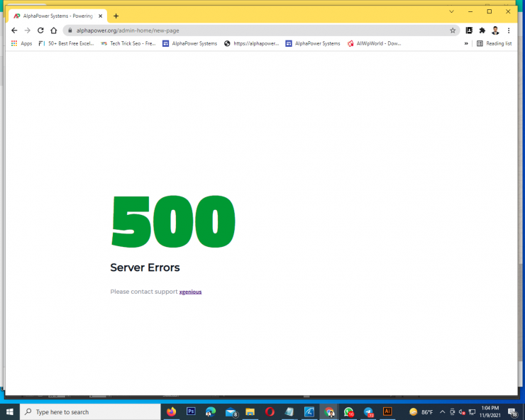Viewport: 525px width, 420px height.
Task: Bookmark this page with the star icon
Action: pyautogui.click(x=453, y=31)
